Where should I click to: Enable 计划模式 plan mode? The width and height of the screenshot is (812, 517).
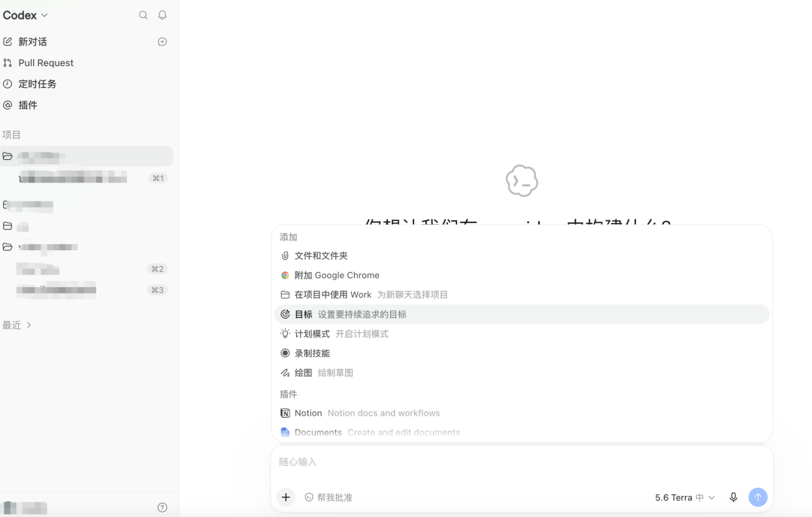tap(522, 334)
